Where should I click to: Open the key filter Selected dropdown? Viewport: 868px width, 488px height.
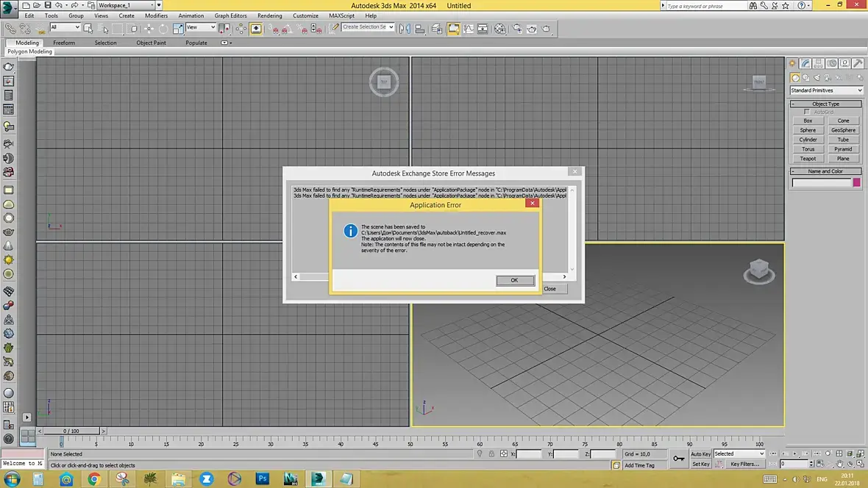point(739,453)
